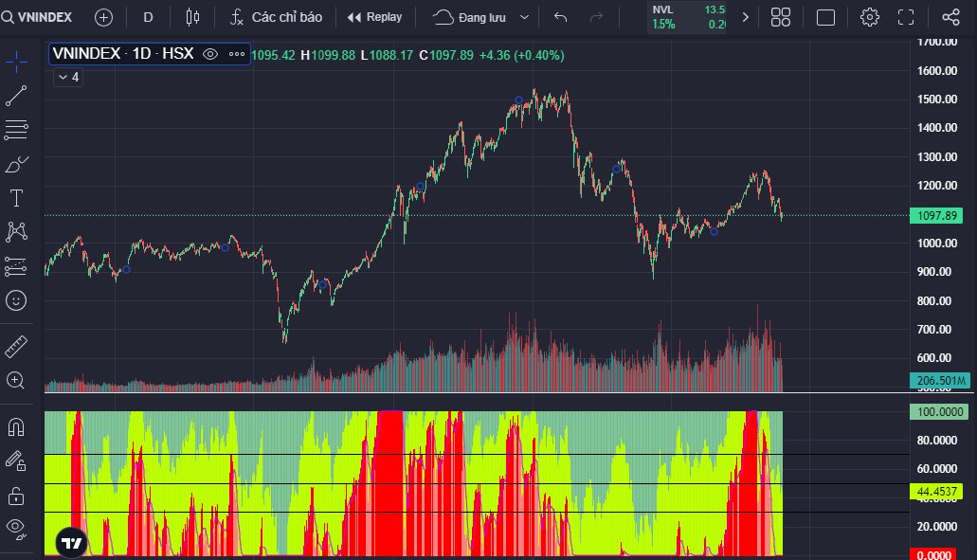The image size is (977, 560).
Task: Open the emoji icons tool
Action: [x=16, y=300]
